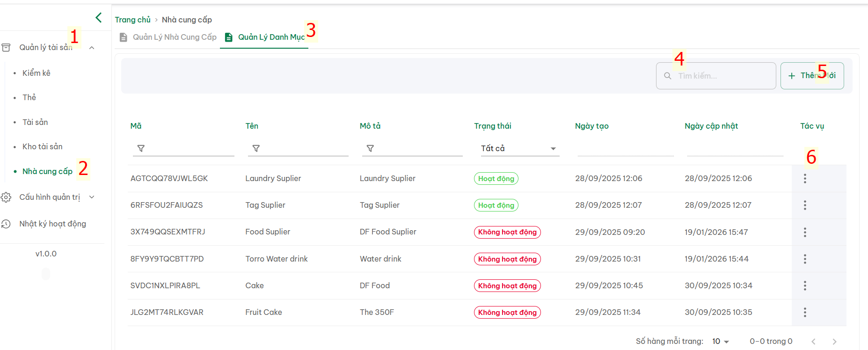Open the rows per page dropdown
This screenshot has width=868, height=350.
[721, 342]
